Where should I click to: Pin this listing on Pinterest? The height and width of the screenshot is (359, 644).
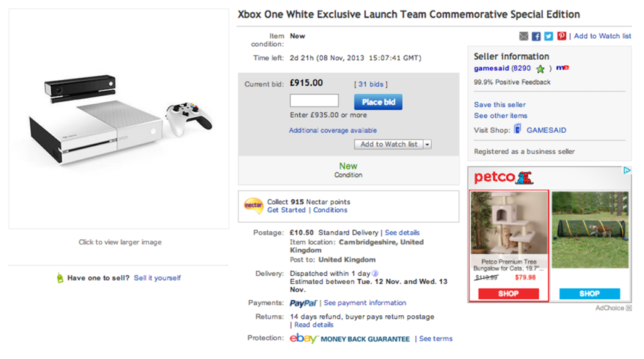click(x=561, y=36)
